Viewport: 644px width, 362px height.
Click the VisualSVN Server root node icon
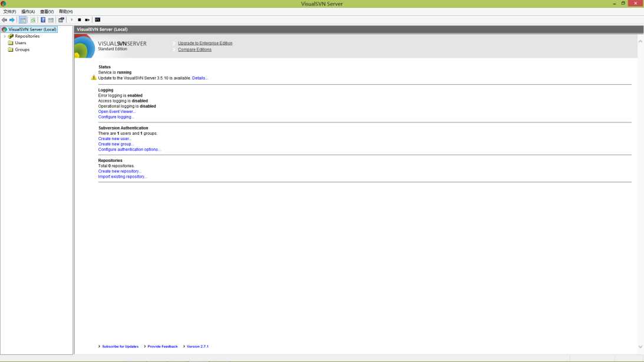click(x=4, y=29)
